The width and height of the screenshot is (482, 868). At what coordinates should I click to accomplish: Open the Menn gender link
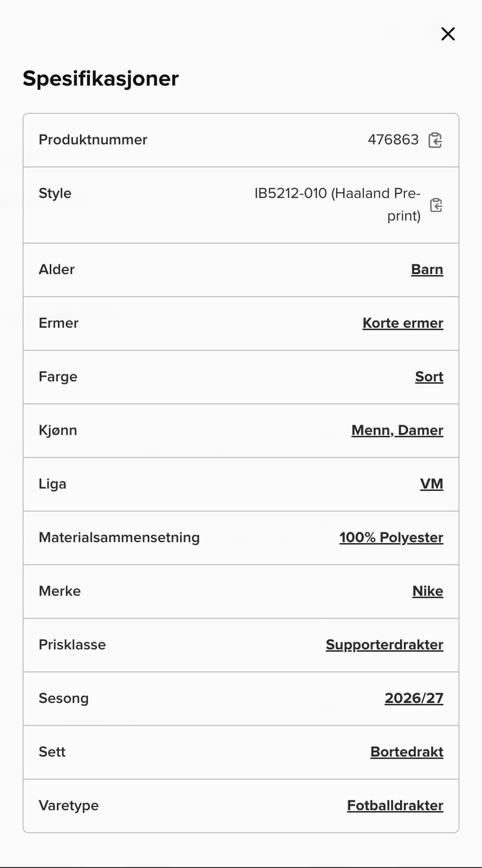(373, 430)
